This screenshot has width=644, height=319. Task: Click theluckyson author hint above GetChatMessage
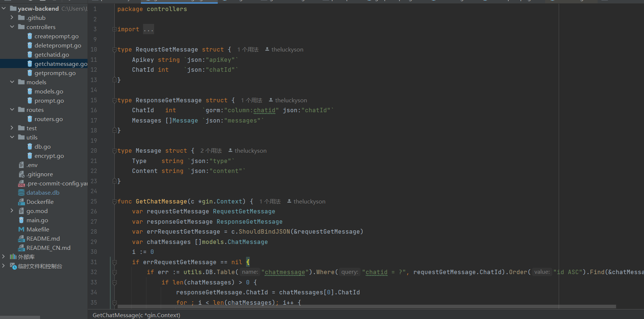click(x=309, y=202)
